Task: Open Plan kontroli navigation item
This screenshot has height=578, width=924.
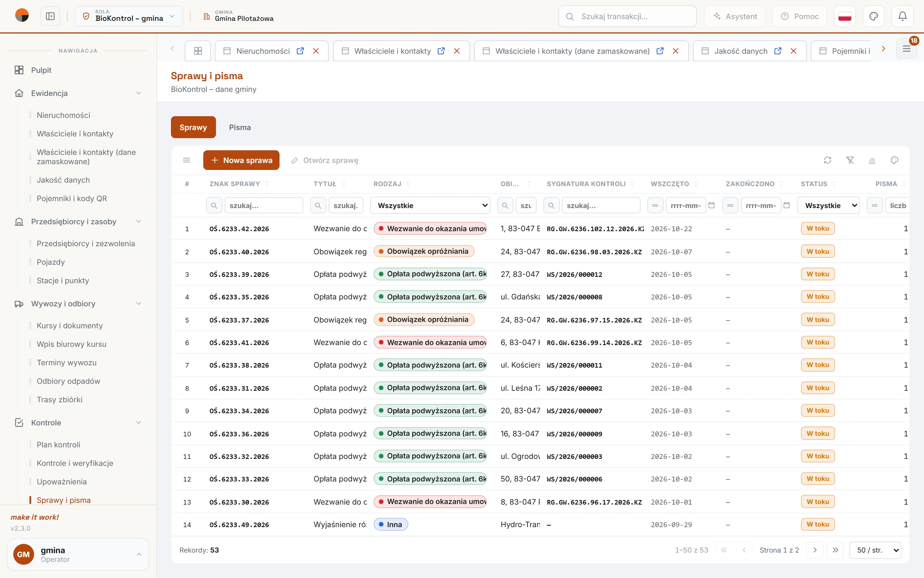Action: (58, 444)
